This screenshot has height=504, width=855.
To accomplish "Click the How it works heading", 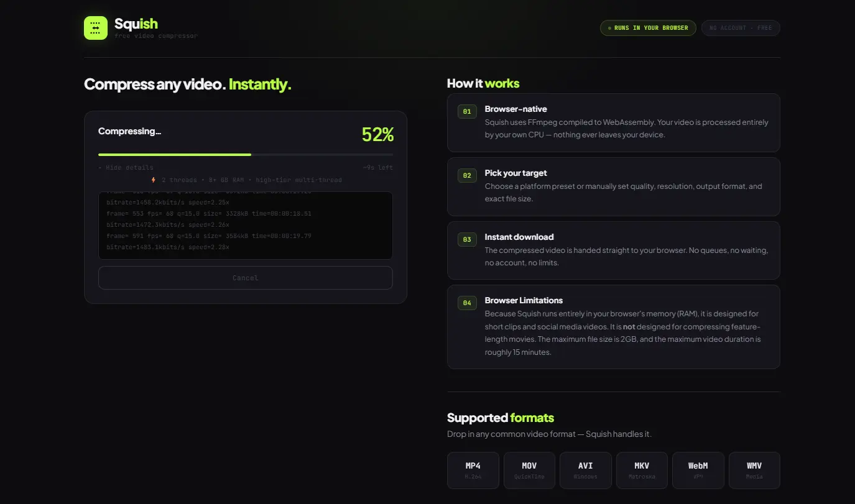I will [x=483, y=83].
